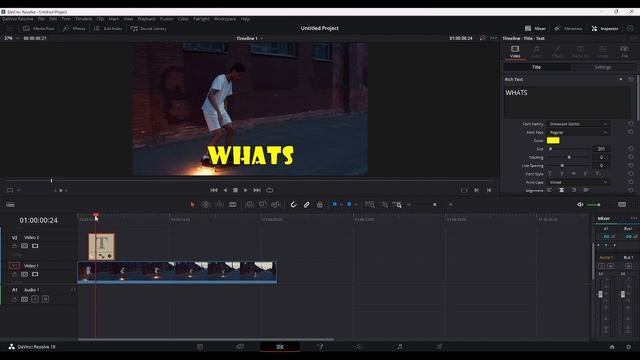Toggle the Mixer panel button

click(x=535, y=29)
